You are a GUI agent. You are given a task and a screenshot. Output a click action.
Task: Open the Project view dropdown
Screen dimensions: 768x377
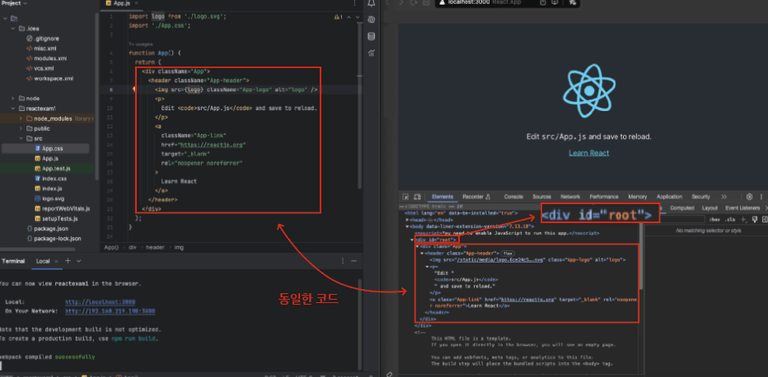point(14,3)
